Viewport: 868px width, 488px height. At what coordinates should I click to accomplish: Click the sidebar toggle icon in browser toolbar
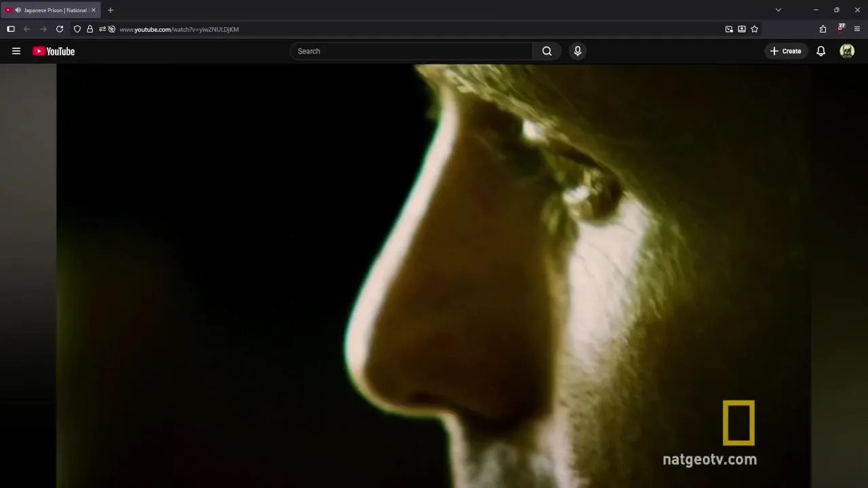point(11,29)
